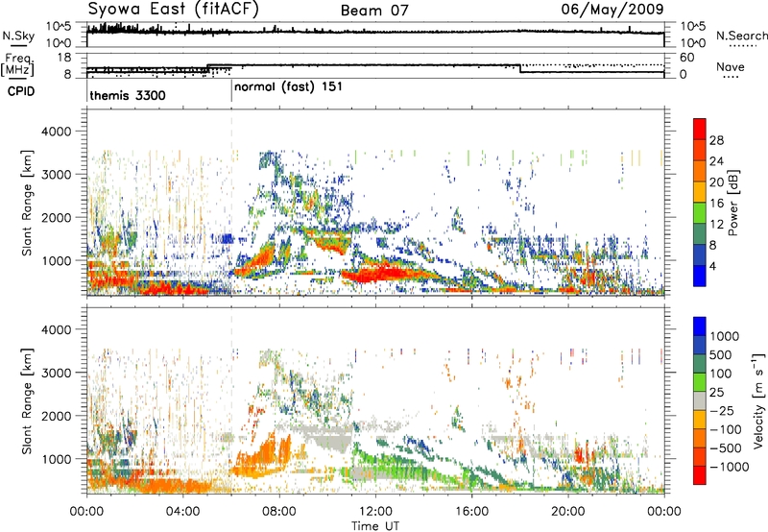This screenshot has height=532, width=768.
Task: Pick the light green 25–100 Velocity colorbar segment
Action: [700, 382]
